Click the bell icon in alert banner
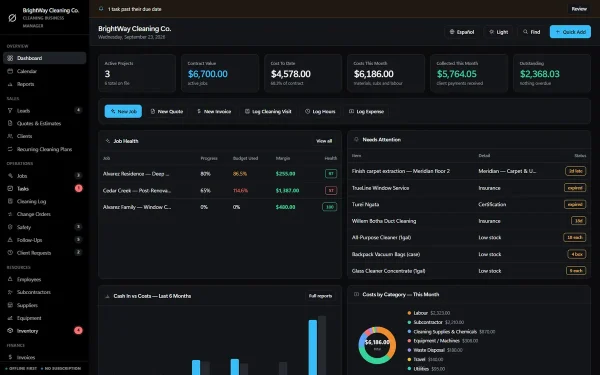The height and width of the screenshot is (375, 600). coord(101,9)
